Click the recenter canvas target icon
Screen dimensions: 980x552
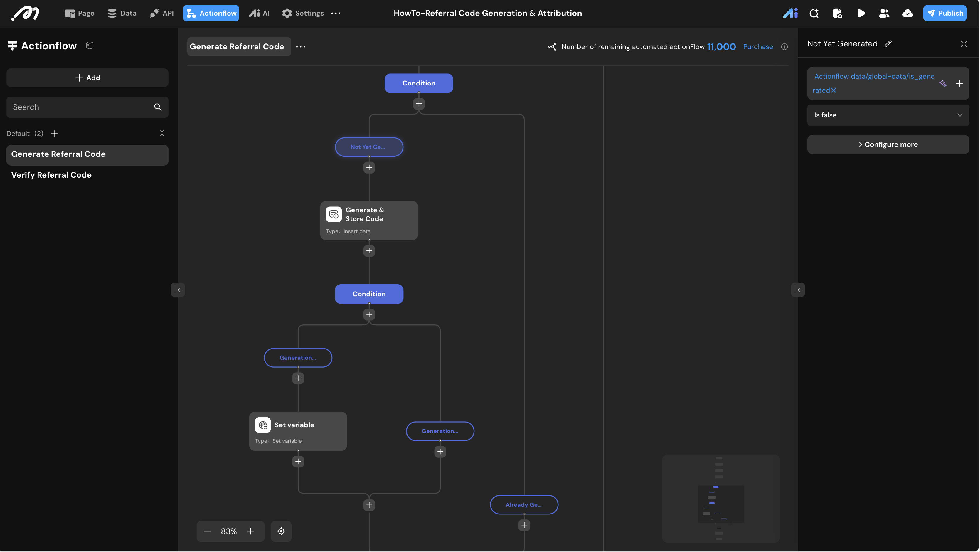click(x=281, y=531)
